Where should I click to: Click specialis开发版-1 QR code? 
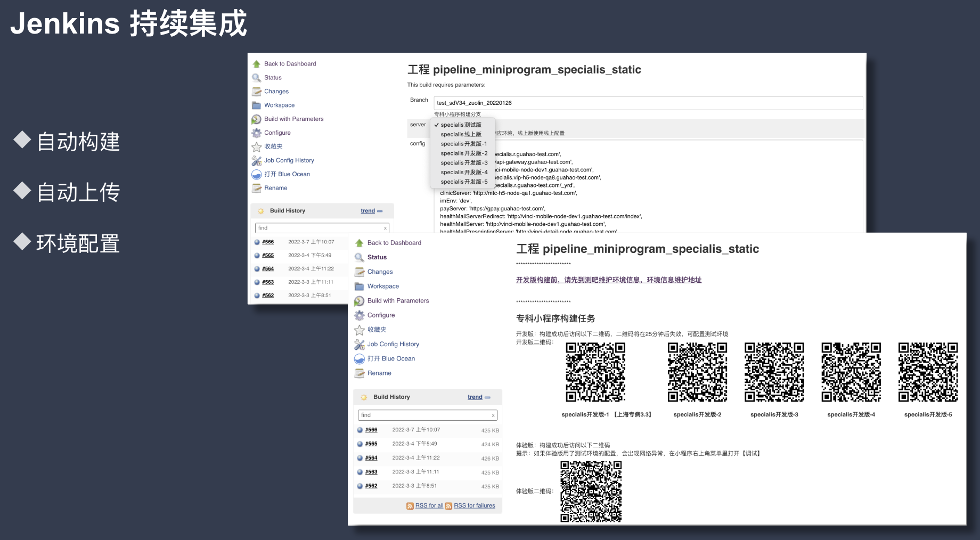tap(595, 372)
